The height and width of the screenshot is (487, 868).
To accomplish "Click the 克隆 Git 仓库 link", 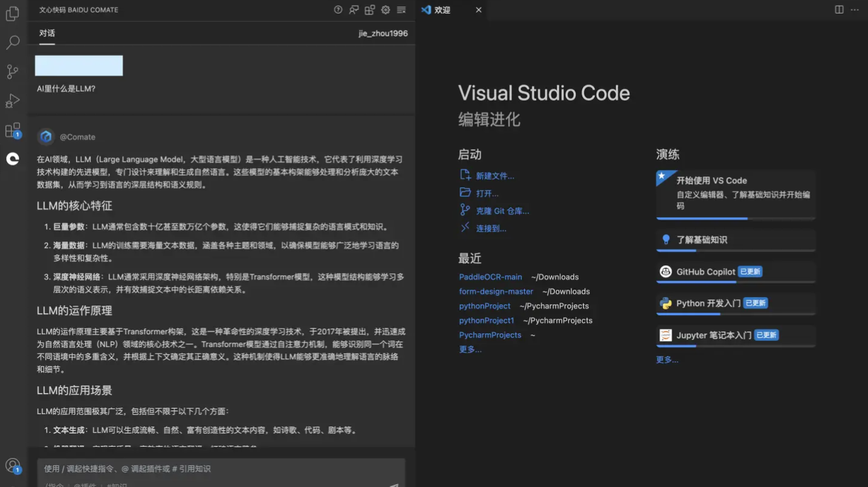I will pos(502,211).
